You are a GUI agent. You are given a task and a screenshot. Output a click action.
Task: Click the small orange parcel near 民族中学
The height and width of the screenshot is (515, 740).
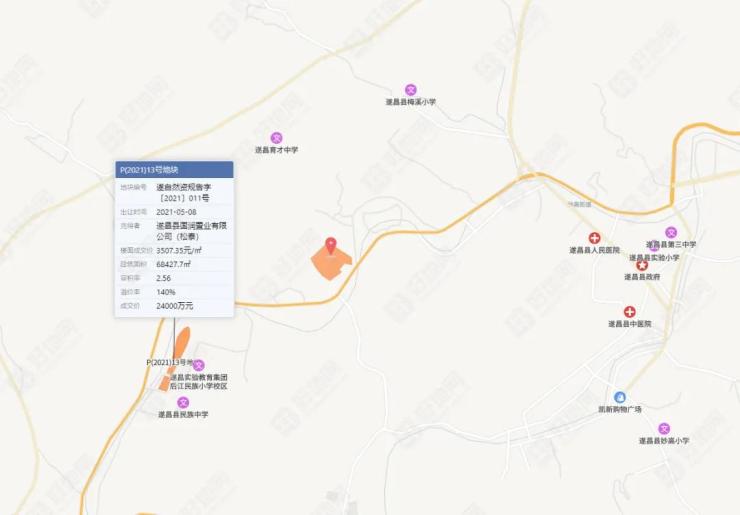164,383
